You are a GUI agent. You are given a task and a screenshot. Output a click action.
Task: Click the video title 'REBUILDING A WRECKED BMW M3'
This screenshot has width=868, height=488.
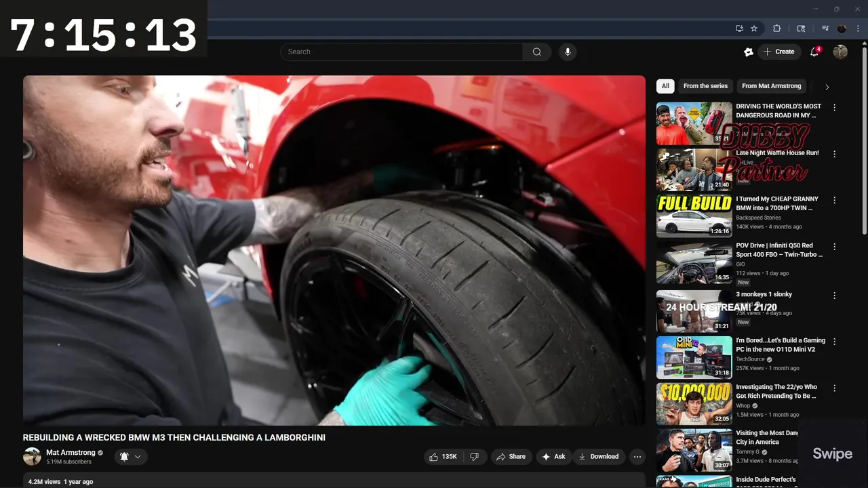pos(174,438)
